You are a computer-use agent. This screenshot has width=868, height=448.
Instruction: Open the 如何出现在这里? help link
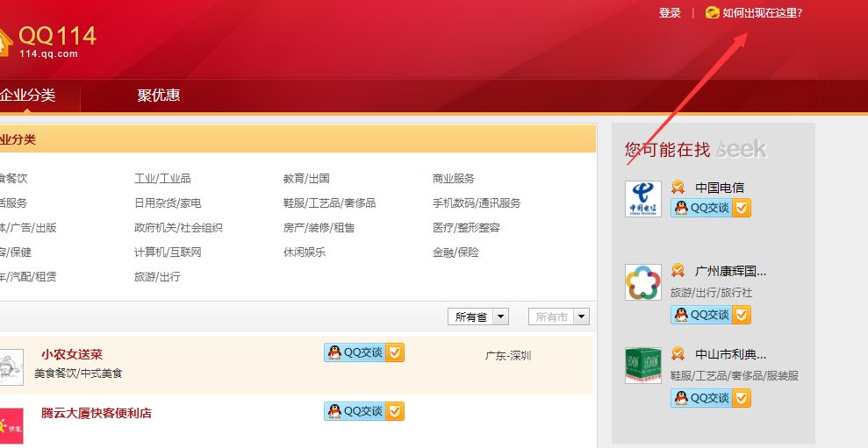click(763, 13)
